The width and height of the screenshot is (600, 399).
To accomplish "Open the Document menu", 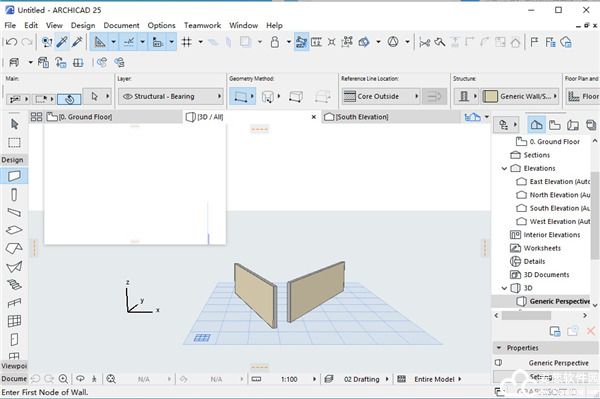I will tap(121, 25).
